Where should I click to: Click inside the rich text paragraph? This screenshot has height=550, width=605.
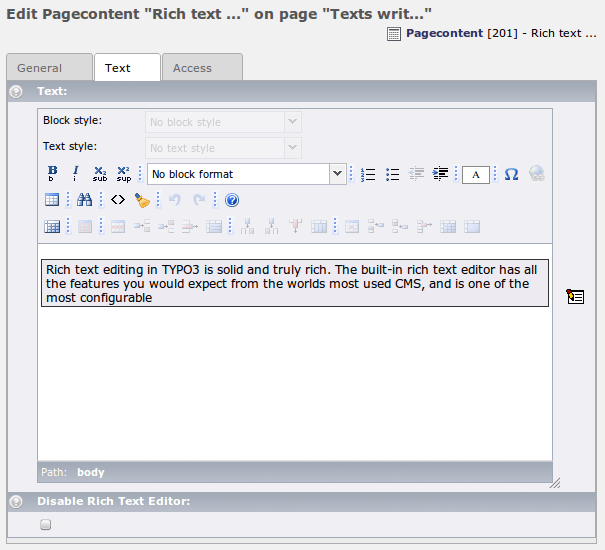(294, 283)
